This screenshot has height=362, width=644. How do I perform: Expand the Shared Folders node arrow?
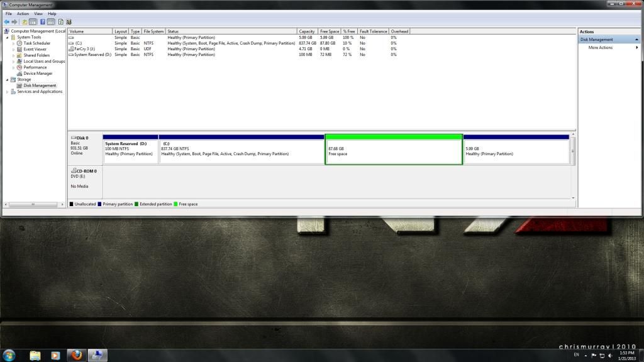tap(14, 55)
